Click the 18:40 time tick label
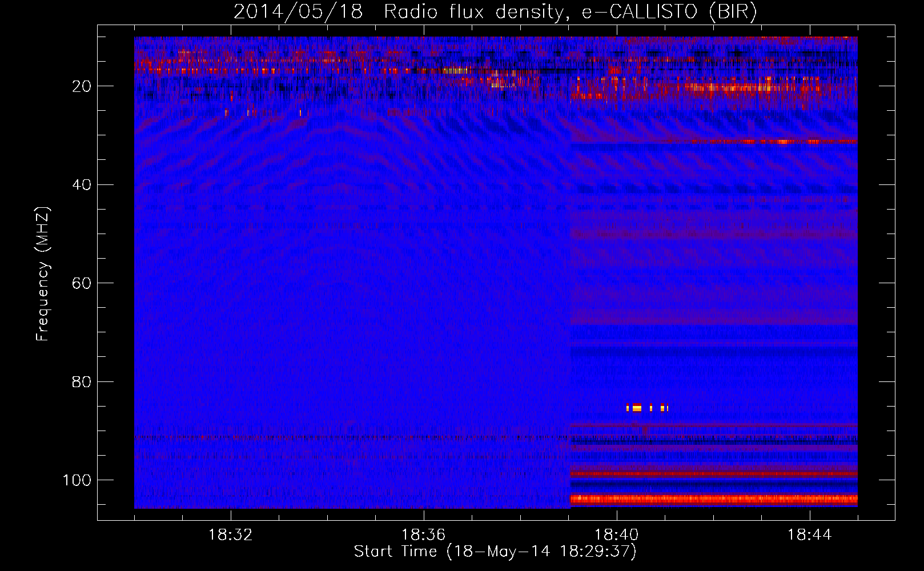The width and height of the screenshot is (924, 571). (616, 535)
